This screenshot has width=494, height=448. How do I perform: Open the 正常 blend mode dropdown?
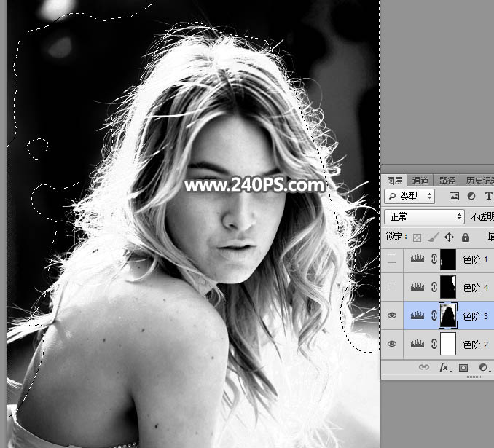pyautogui.click(x=424, y=217)
